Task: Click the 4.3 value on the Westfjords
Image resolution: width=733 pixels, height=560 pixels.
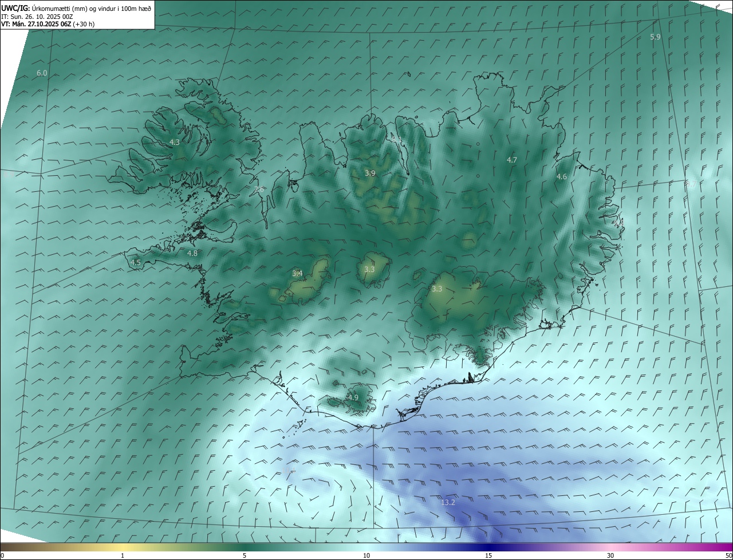Action: click(175, 142)
